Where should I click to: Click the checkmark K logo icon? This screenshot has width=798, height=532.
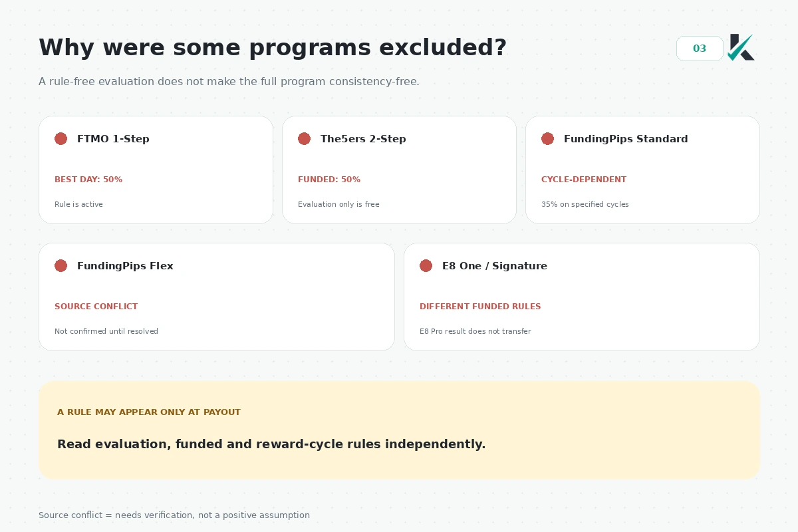[x=741, y=47]
